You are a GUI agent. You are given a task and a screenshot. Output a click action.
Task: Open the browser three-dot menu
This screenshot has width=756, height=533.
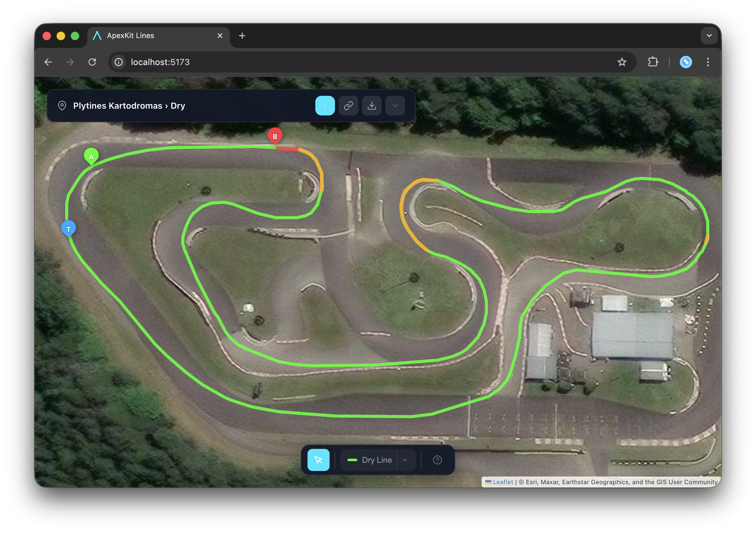(708, 62)
